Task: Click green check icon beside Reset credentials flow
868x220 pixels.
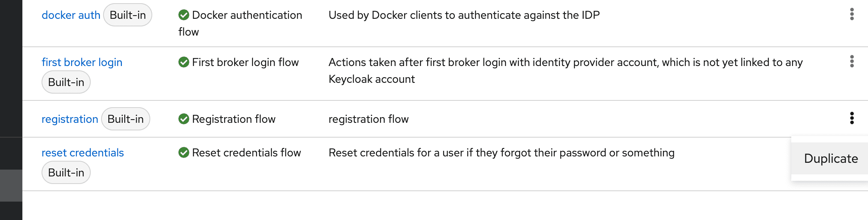Action: point(184,153)
